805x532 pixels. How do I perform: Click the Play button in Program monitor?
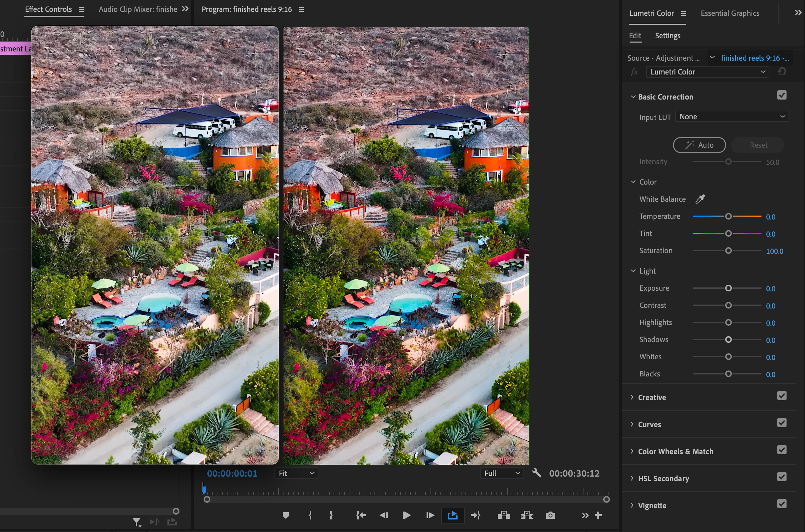pos(406,516)
